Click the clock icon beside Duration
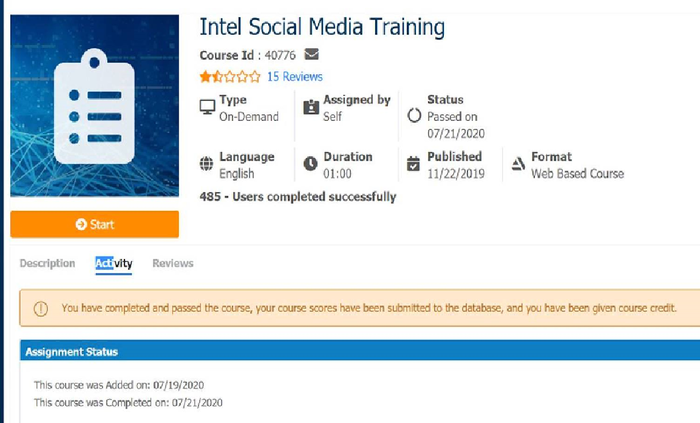 point(310,163)
